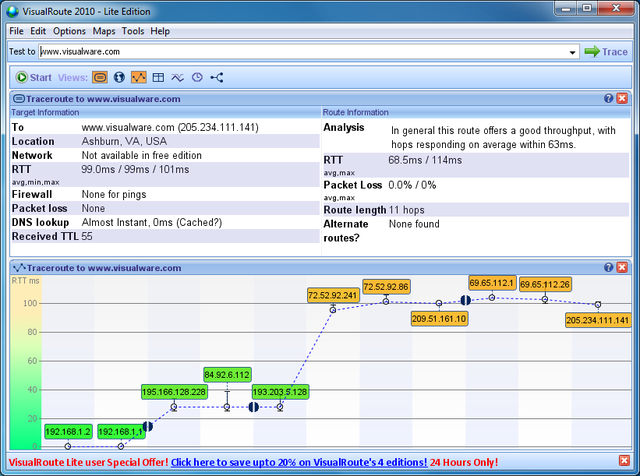
Task: Select hop label 192.168.1.2
Action: pyautogui.click(x=68, y=432)
